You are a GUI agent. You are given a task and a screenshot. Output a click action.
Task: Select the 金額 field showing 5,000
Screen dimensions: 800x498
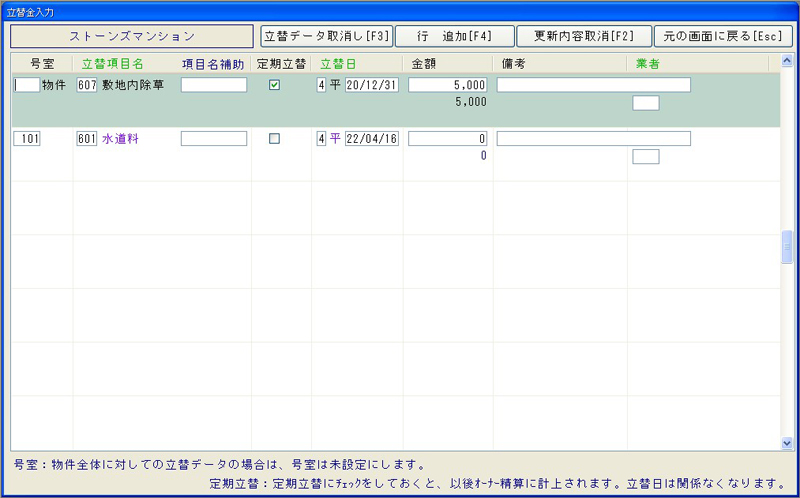click(x=447, y=85)
